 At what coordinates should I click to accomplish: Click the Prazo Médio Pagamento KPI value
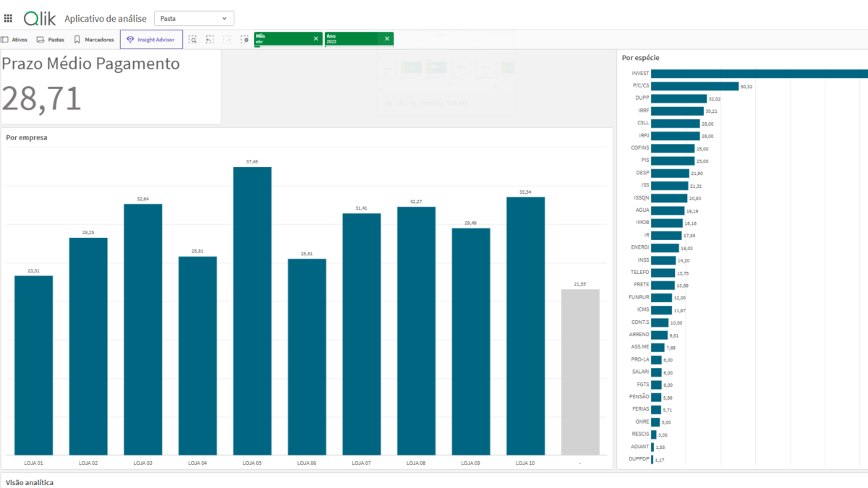pos(42,99)
